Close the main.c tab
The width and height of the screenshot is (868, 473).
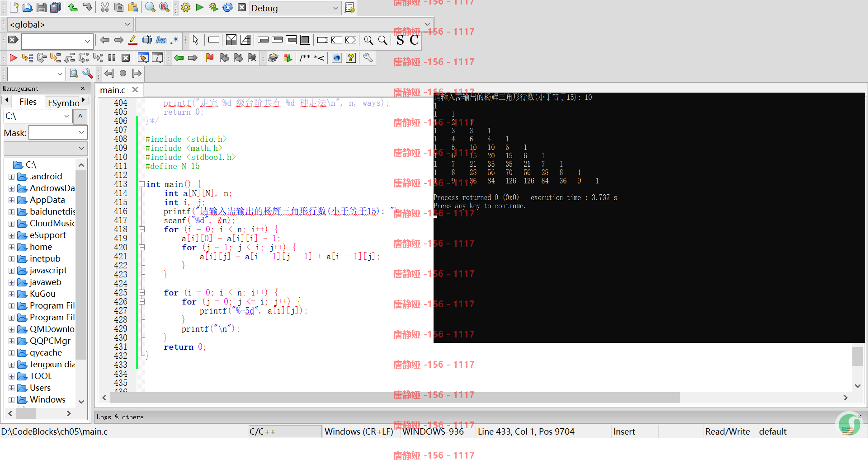(135, 90)
